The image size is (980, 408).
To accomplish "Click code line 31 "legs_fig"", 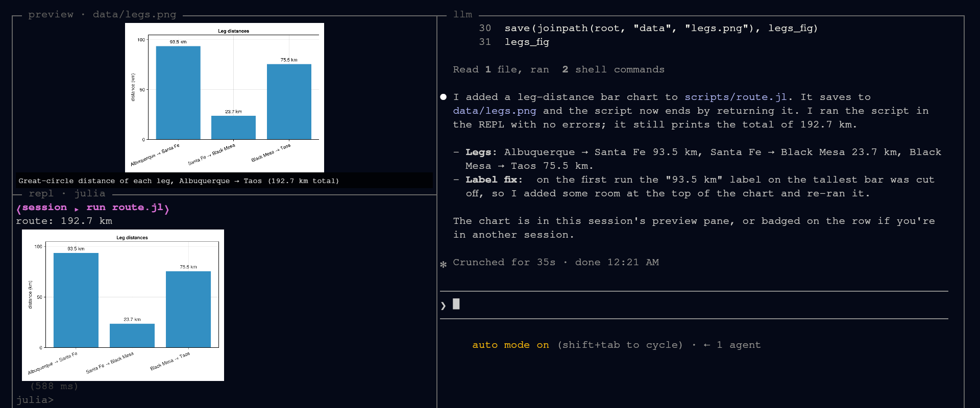I will 527,42.
